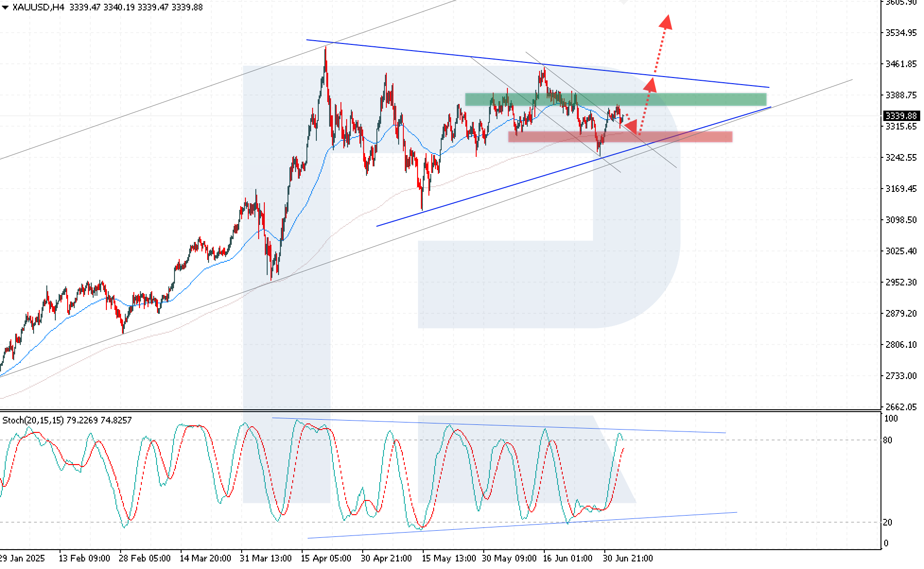The height and width of the screenshot is (569, 924).
Task: Select the red support zone rectangle
Action: (x=558, y=137)
